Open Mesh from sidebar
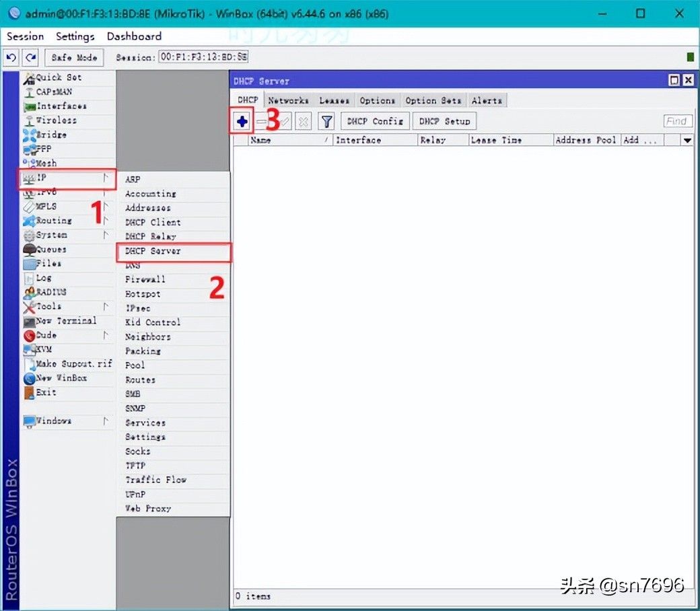The width and height of the screenshot is (700, 611). click(67, 163)
